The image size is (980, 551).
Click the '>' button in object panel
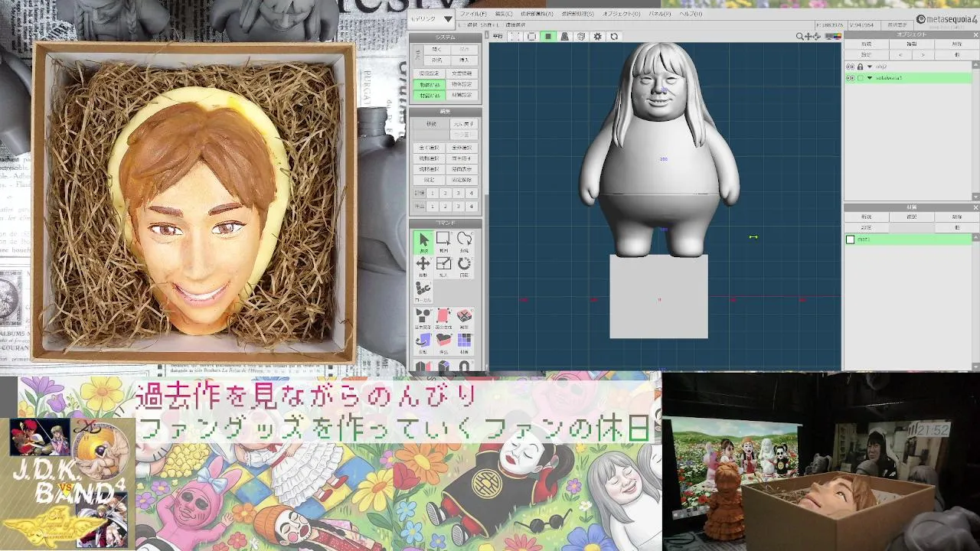(x=923, y=55)
